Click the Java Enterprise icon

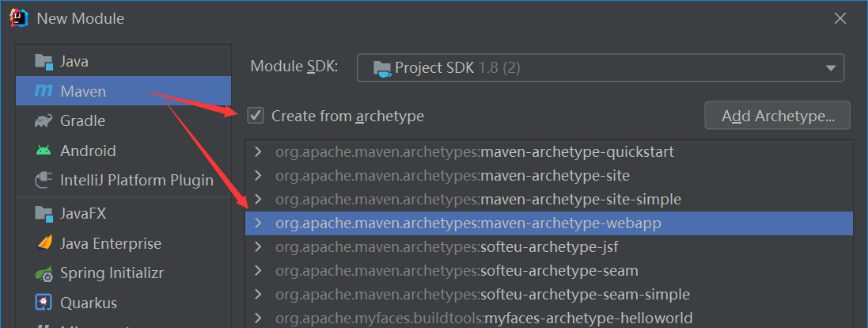point(44,243)
